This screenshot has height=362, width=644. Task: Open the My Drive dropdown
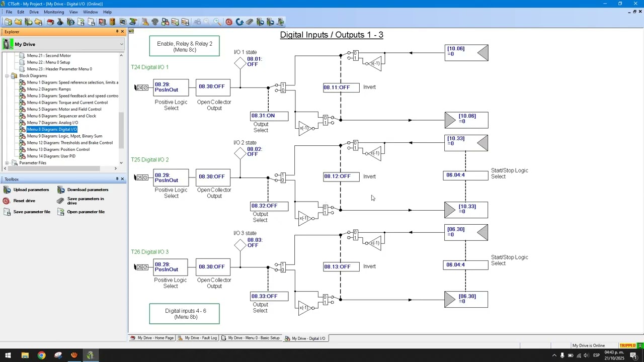(x=121, y=44)
